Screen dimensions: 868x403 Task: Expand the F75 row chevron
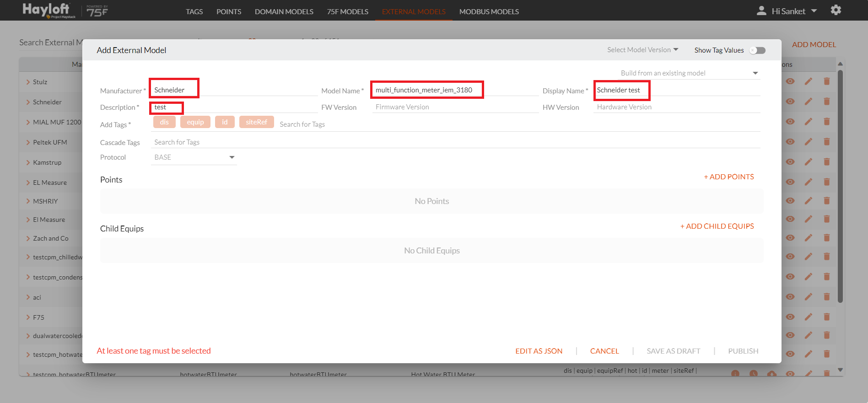coord(28,317)
